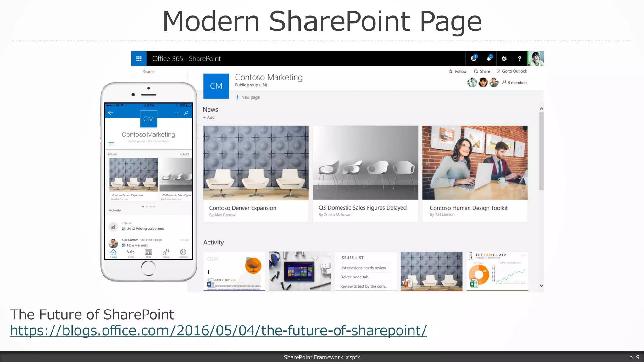
Task: Tap the CM logo in the phone app
Action: pyautogui.click(x=148, y=119)
